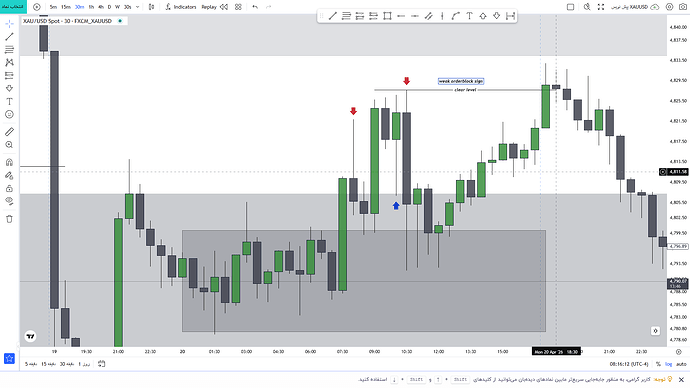The height and width of the screenshot is (388, 690).
Task: Click the trash icon to remove drawings
Action: [9, 219]
